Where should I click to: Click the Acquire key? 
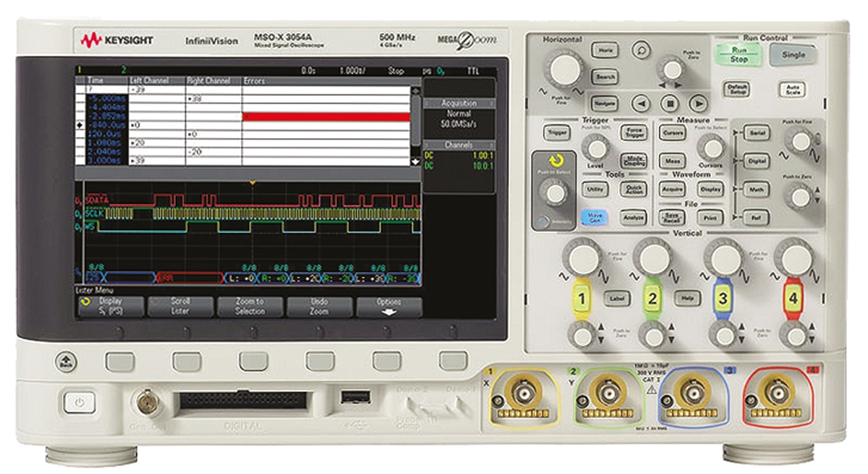[672, 188]
